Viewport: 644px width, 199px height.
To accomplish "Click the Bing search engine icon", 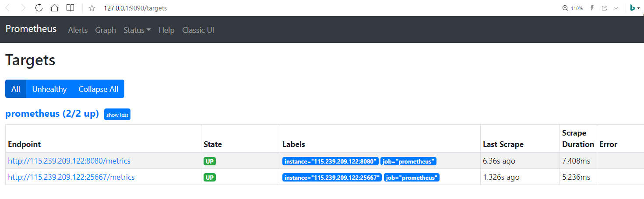I will [x=633, y=8].
